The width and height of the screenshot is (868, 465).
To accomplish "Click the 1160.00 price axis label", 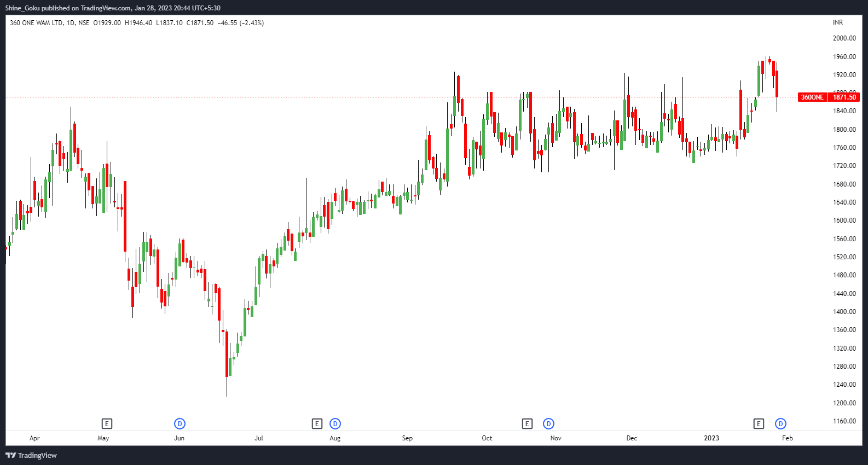I will tap(844, 421).
